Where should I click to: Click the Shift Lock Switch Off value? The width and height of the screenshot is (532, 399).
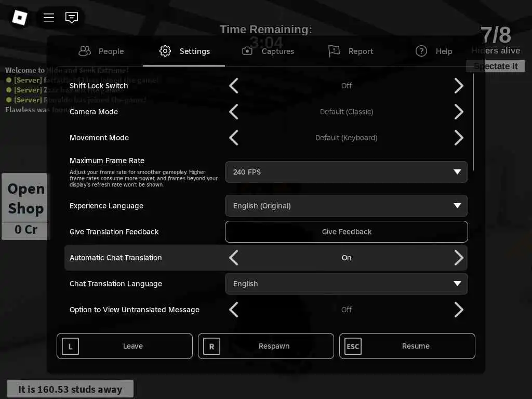(x=347, y=86)
